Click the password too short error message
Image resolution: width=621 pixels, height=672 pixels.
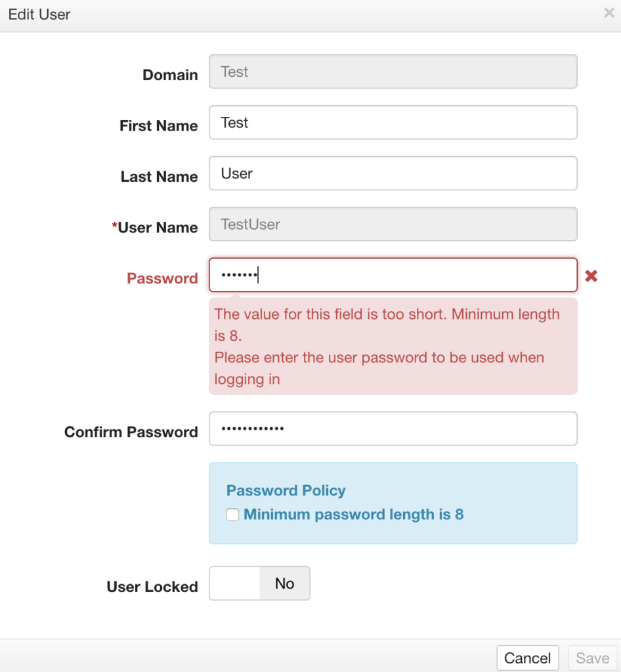click(x=387, y=325)
